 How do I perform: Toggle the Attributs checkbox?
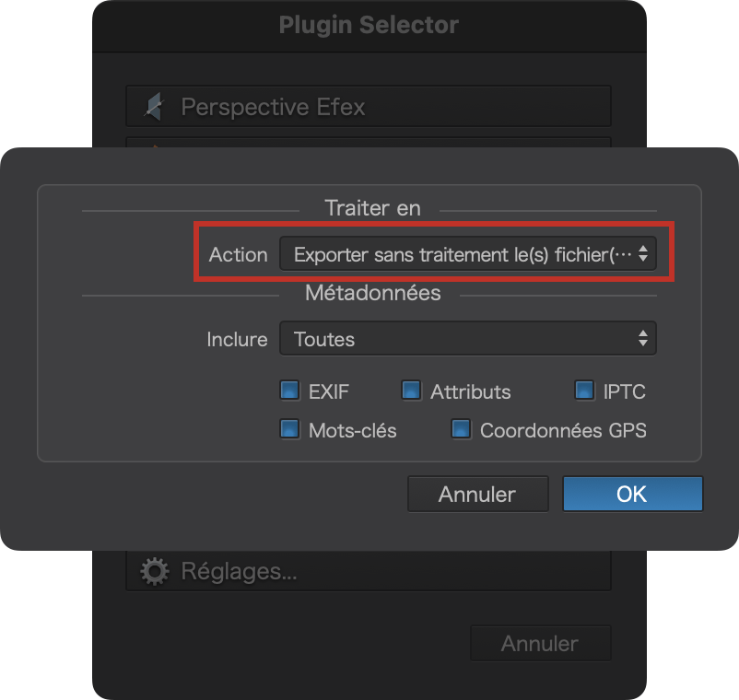[x=411, y=391]
